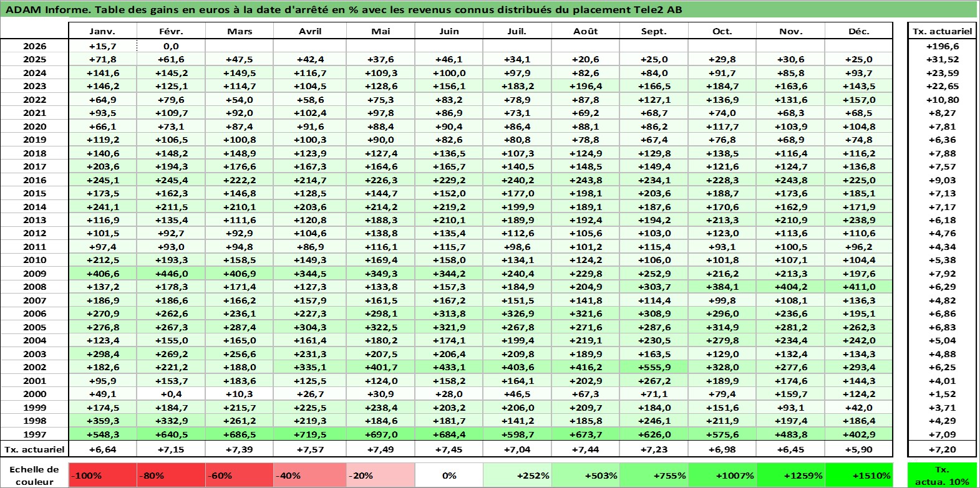Click the 2025 actuarial rate '+31,52'

942,60
